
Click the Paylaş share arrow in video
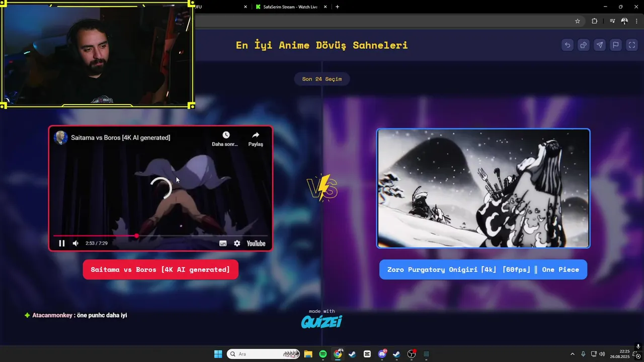pyautogui.click(x=256, y=135)
